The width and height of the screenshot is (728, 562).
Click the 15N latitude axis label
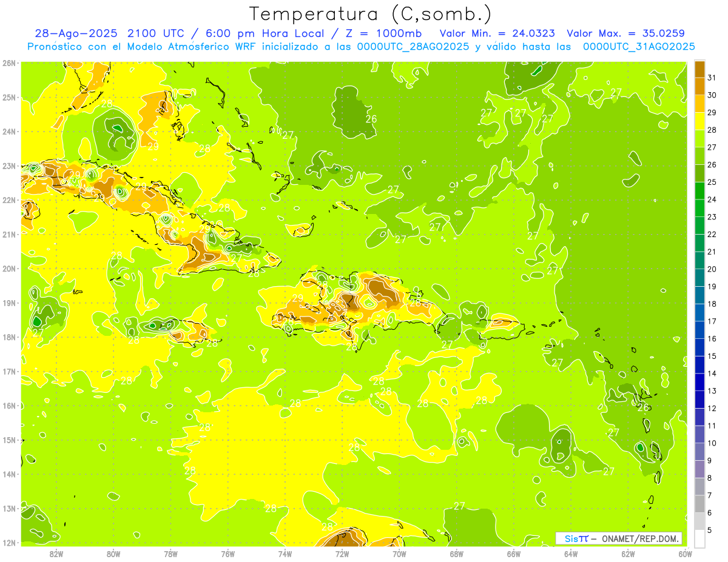click(9, 440)
